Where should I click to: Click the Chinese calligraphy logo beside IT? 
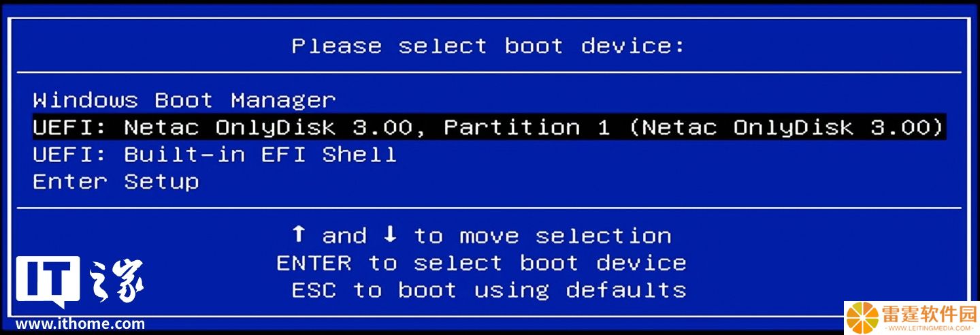click(x=116, y=281)
